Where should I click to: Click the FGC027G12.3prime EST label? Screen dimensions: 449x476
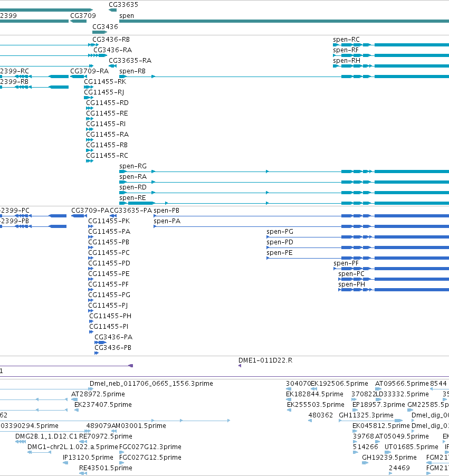click(x=150, y=447)
